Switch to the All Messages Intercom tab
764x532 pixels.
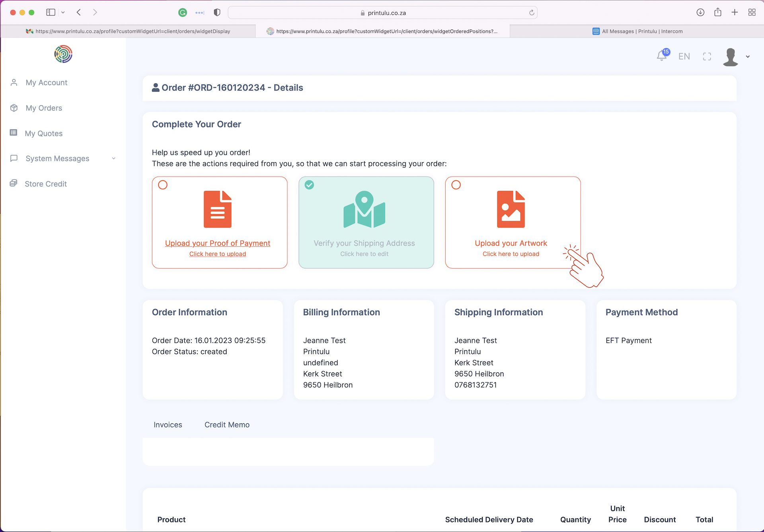pyautogui.click(x=637, y=31)
